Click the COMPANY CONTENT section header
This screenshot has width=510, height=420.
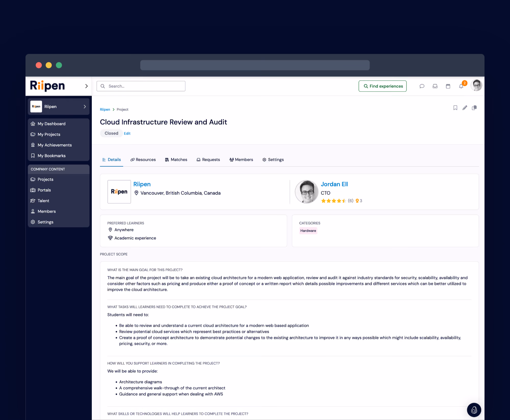click(x=59, y=169)
